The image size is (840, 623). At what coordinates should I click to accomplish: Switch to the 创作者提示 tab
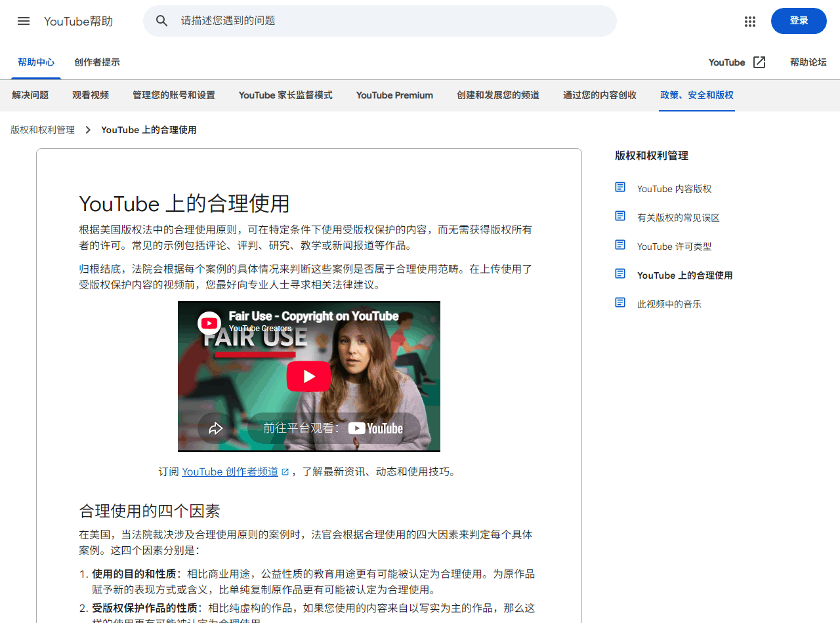(x=97, y=62)
